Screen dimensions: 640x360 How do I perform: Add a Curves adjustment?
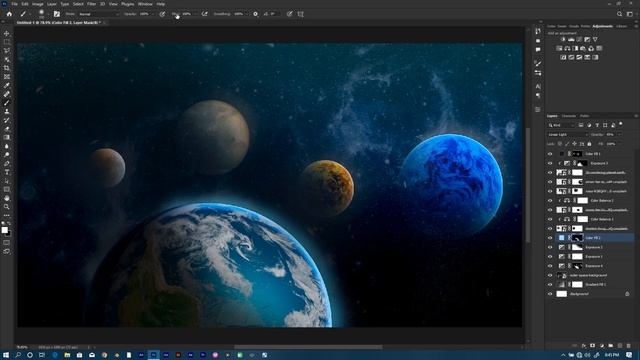[579, 40]
